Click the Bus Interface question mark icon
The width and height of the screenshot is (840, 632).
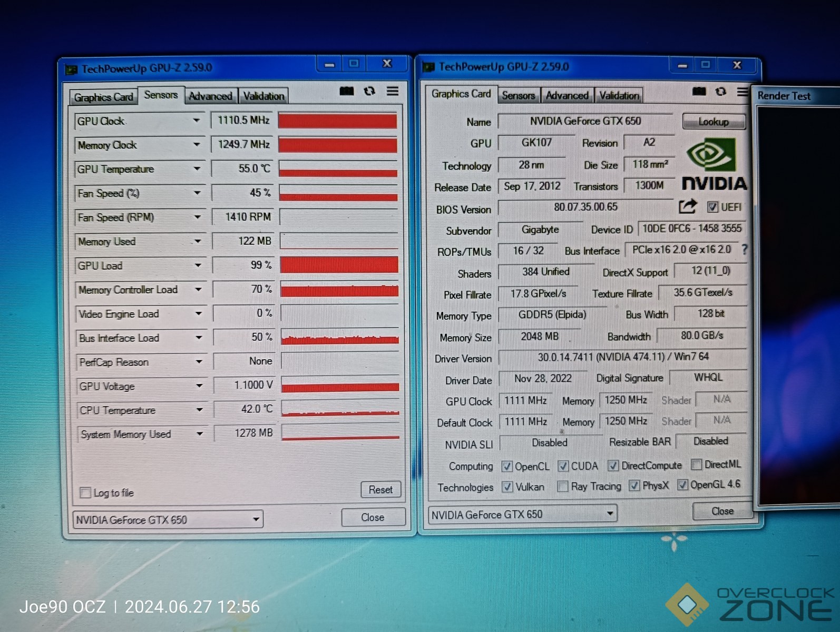pos(744,250)
